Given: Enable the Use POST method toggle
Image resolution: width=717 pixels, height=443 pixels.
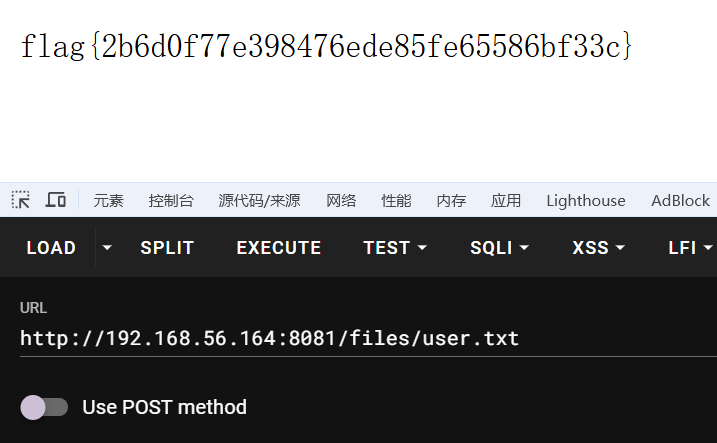Looking at the screenshot, I should coord(44,407).
